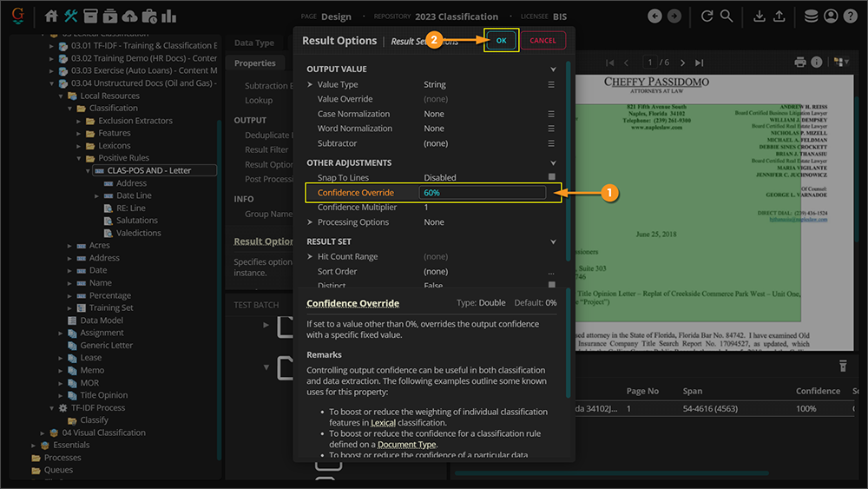
Task: Click the Design tools wrench icon
Action: click(x=71, y=16)
